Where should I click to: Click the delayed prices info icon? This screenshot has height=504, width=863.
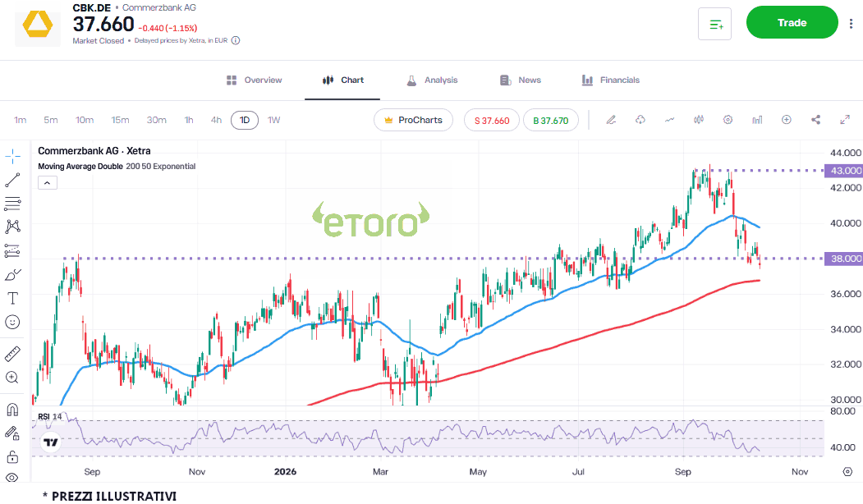pos(236,40)
